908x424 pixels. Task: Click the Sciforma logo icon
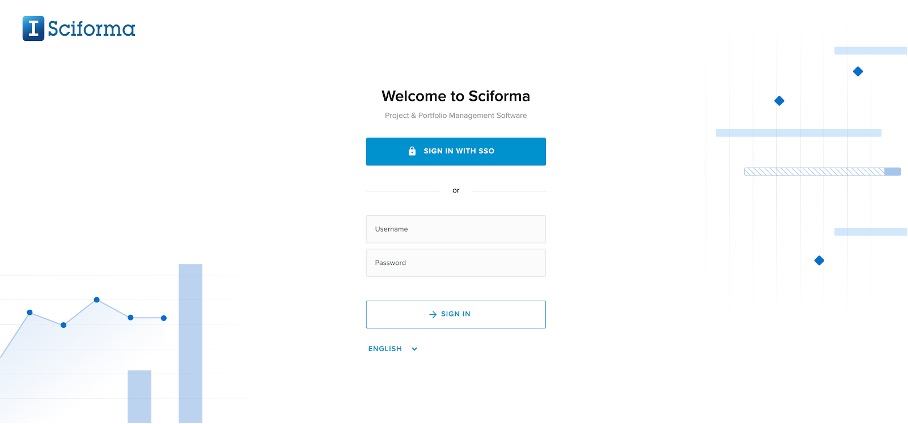tap(34, 28)
